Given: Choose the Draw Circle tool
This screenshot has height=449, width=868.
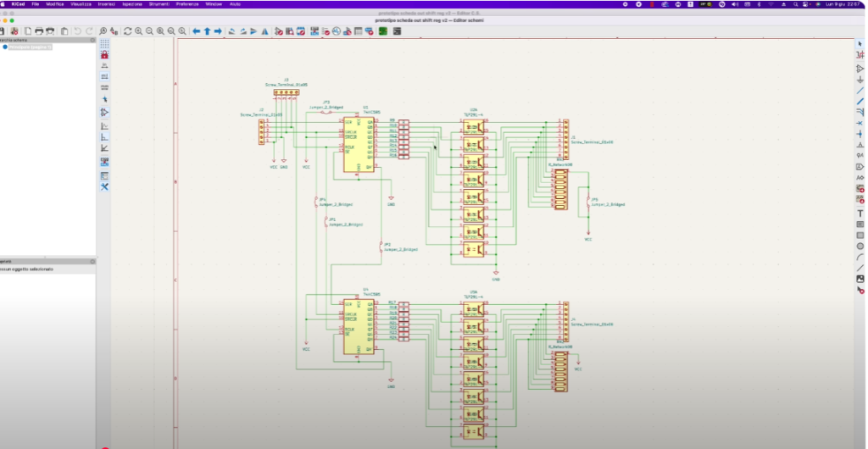Looking at the screenshot, I should coord(860,246).
